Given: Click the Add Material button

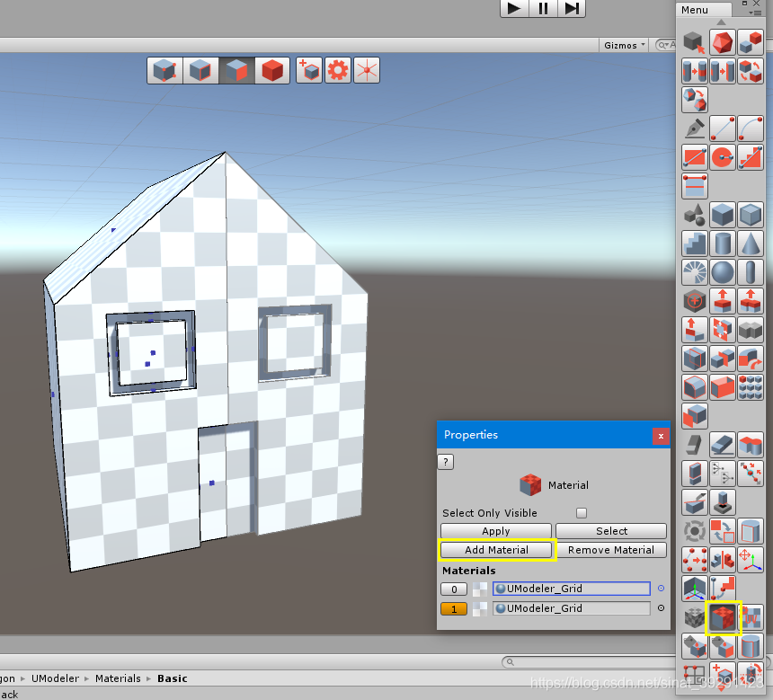Looking at the screenshot, I should (x=496, y=550).
